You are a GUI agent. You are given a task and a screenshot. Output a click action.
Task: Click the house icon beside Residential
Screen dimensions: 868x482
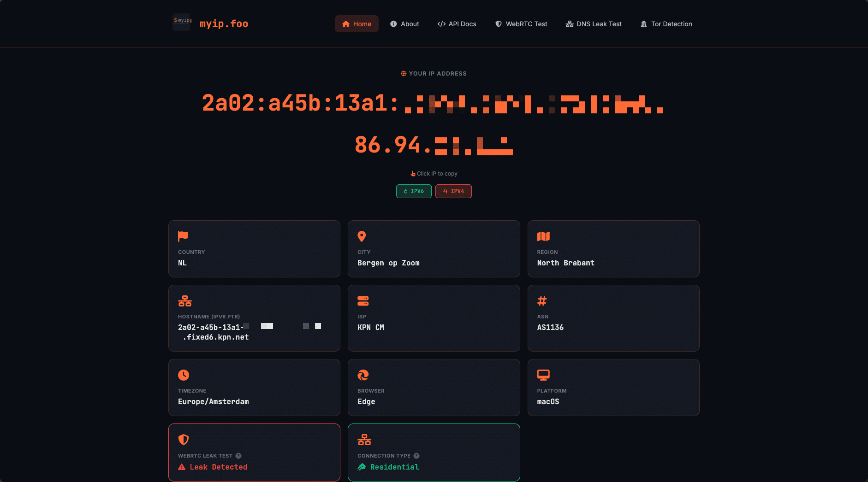click(362, 467)
